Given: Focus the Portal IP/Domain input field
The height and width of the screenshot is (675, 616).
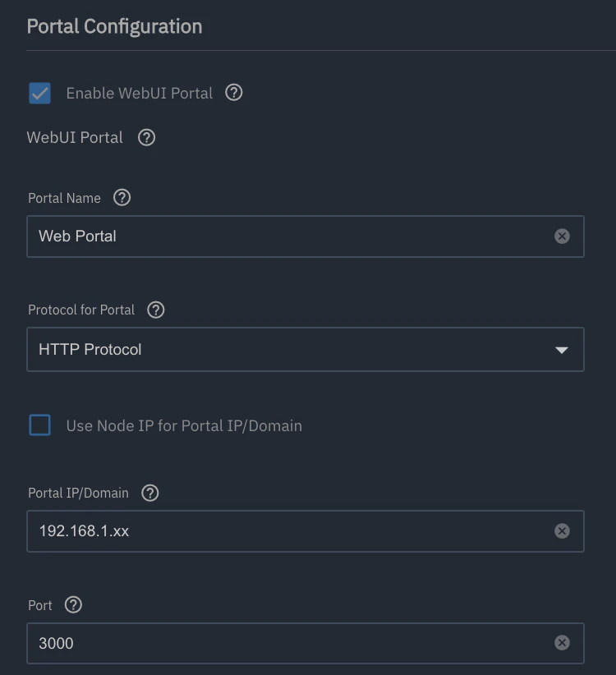Looking at the screenshot, I should [306, 531].
